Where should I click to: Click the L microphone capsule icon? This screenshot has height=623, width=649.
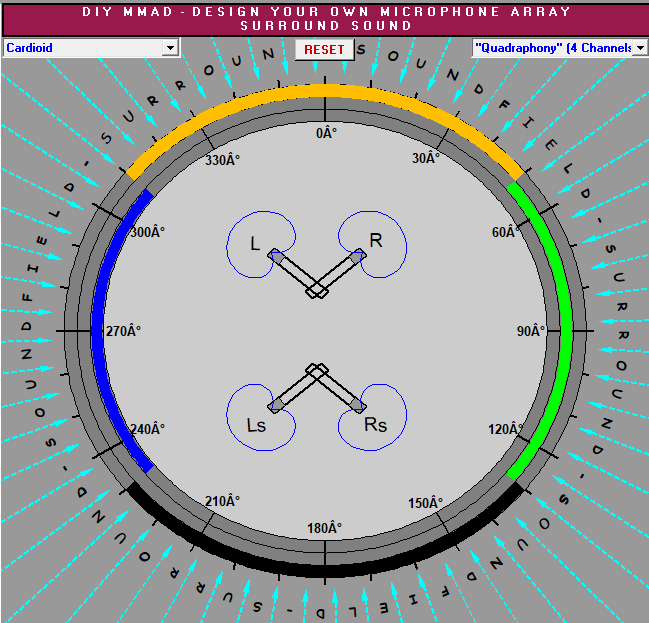[x=275, y=256]
